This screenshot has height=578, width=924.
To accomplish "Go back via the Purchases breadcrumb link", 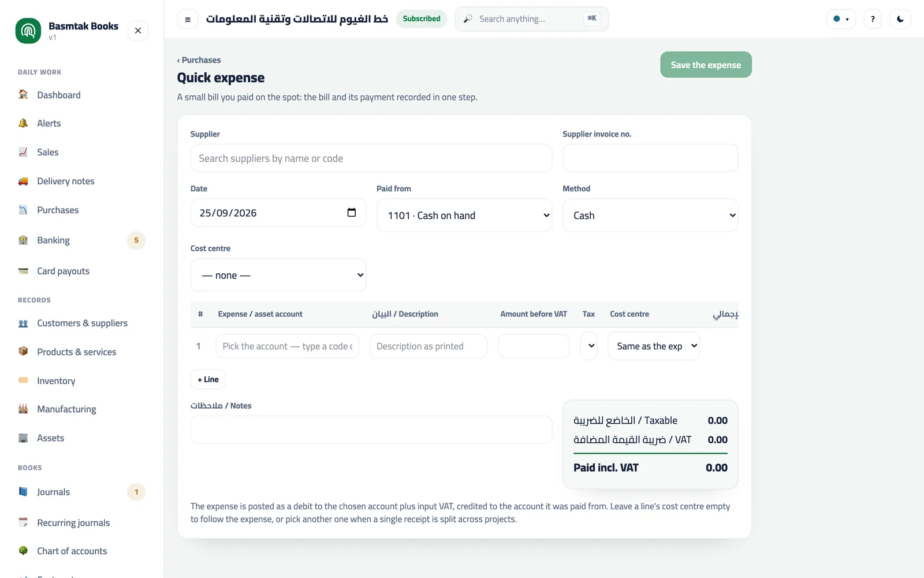I will (x=199, y=60).
